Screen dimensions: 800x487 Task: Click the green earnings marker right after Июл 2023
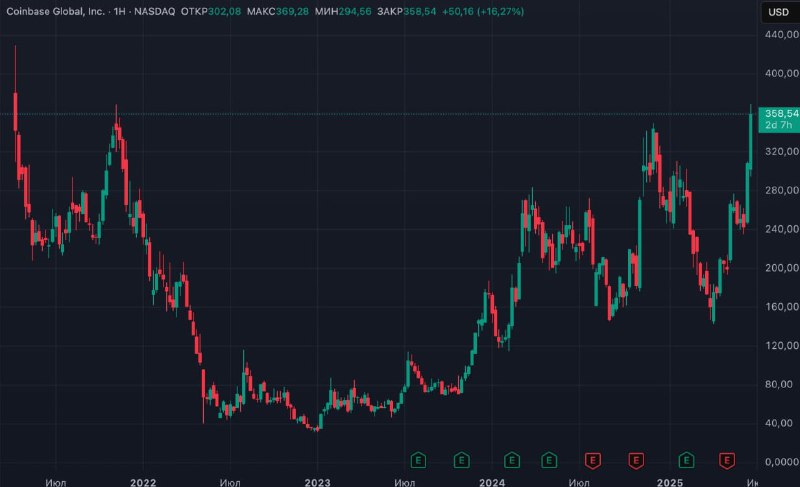418,460
